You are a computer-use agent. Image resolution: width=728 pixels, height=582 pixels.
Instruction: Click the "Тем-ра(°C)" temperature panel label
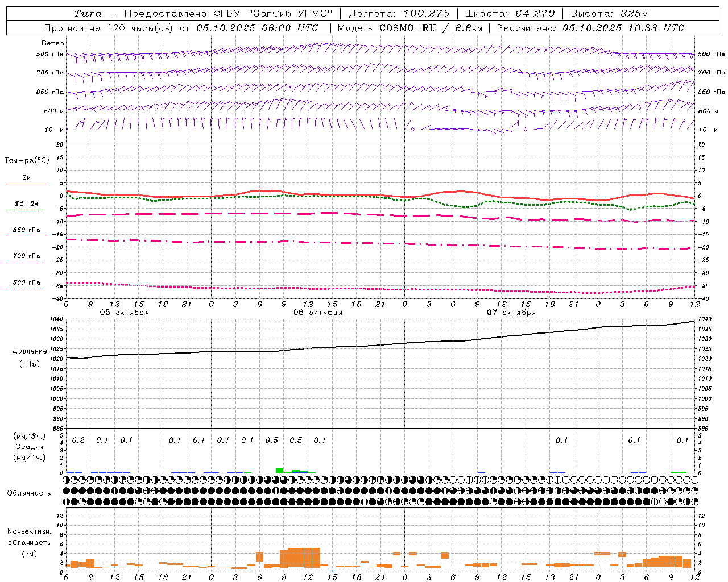tap(27, 161)
